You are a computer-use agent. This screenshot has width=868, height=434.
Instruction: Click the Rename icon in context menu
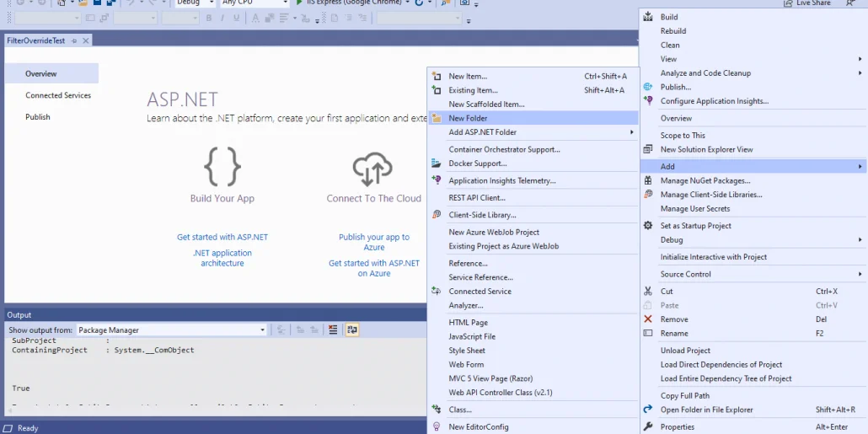pyautogui.click(x=648, y=333)
